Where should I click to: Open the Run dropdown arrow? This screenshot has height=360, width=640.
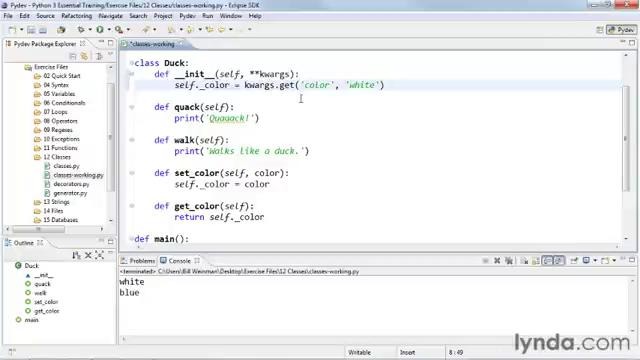point(109,30)
